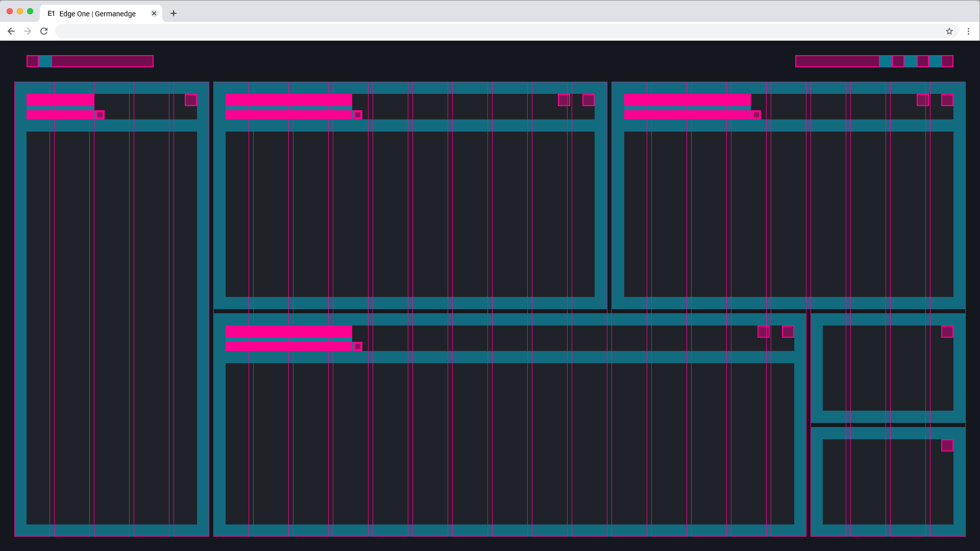Click the last square icon in wide bottom panel header
Screen dimensions: 980x551
(788, 332)
